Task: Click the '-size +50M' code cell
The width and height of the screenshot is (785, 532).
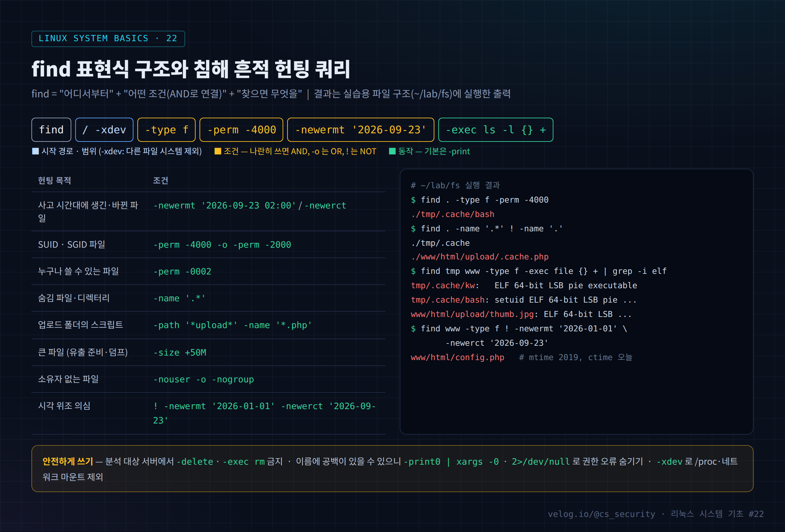Action: pyautogui.click(x=179, y=352)
